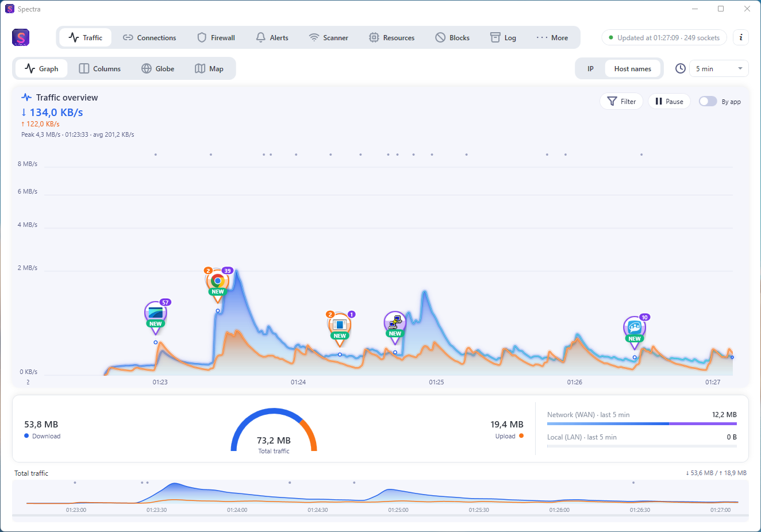Switch address display to IP
The width and height of the screenshot is (761, 532).
(x=590, y=68)
